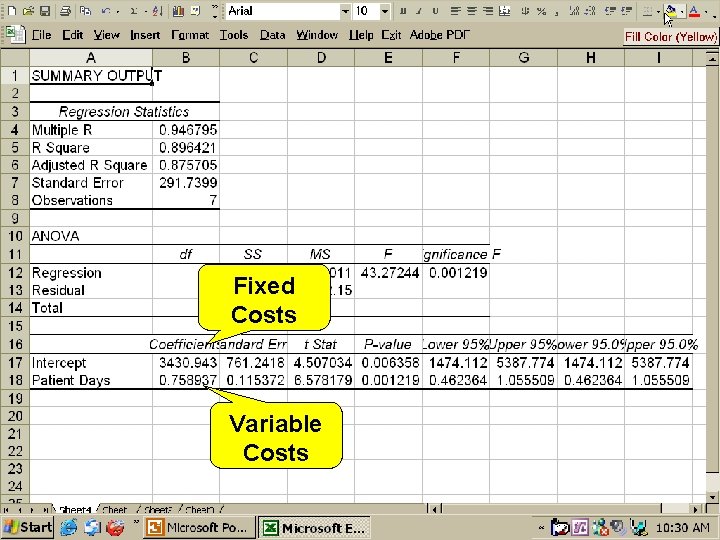Toggle bold formatting
The width and height of the screenshot is (720, 540).
click(403, 11)
